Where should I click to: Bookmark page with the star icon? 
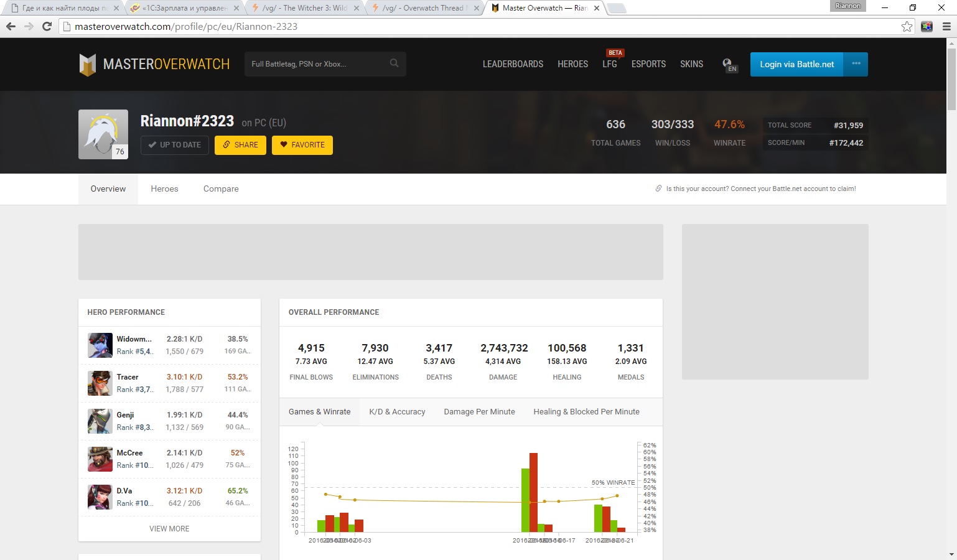pos(907,26)
